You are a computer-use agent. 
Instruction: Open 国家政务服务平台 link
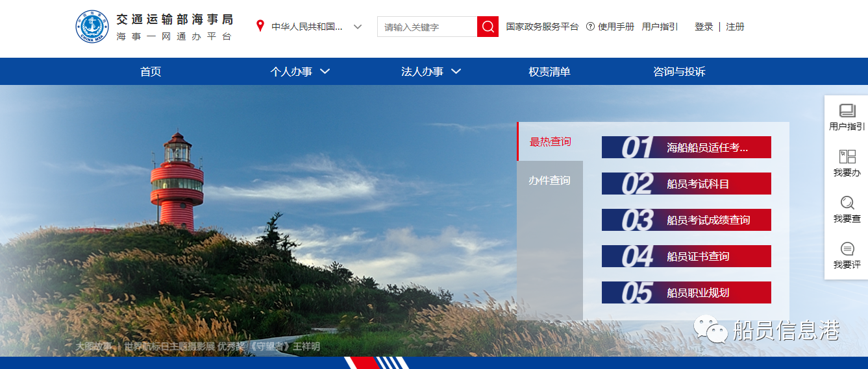(542, 27)
